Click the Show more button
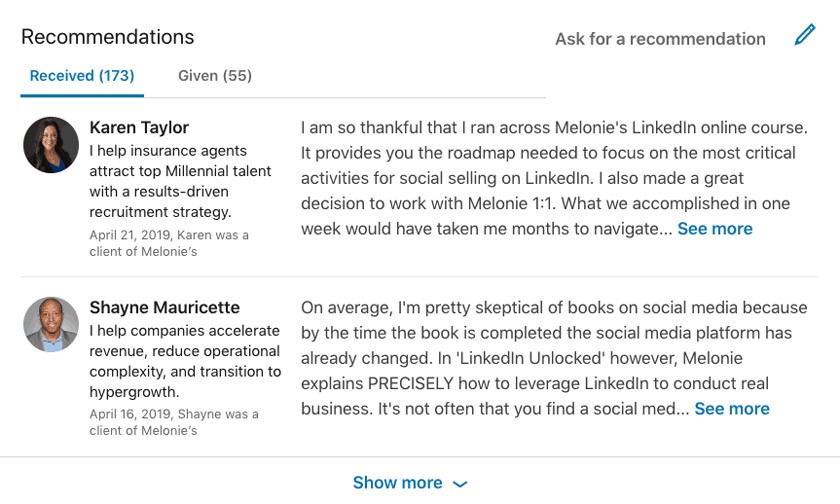840x504 pixels. click(x=398, y=483)
